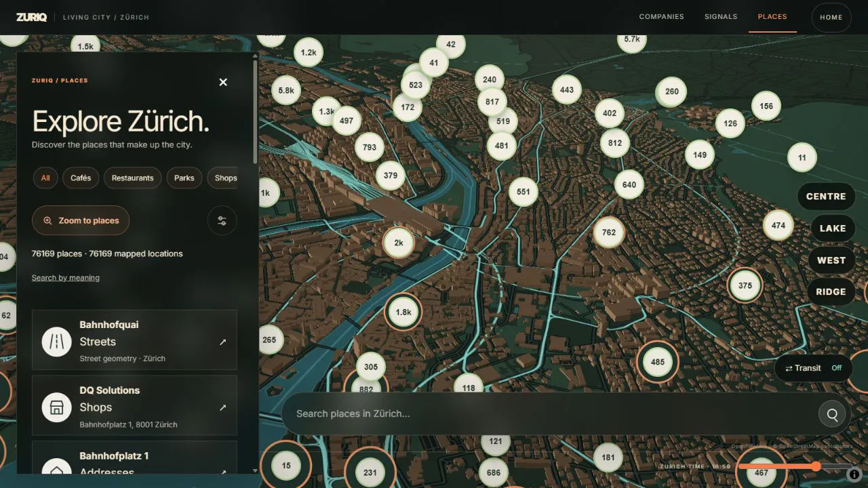Open DQ Solutions via its arrow icon
Viewport: 868px width, 488px height.
coord(222,408)
